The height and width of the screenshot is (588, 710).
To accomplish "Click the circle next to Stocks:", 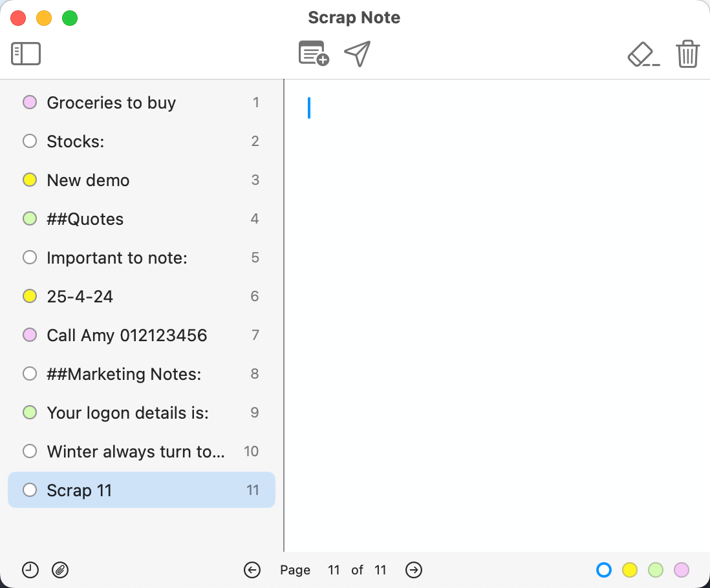I will 30,141.
